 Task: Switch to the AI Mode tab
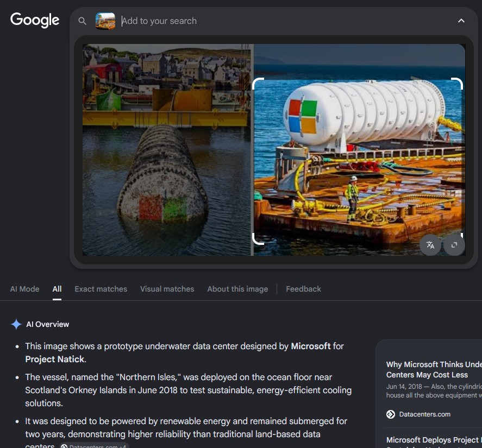[24, 289]
